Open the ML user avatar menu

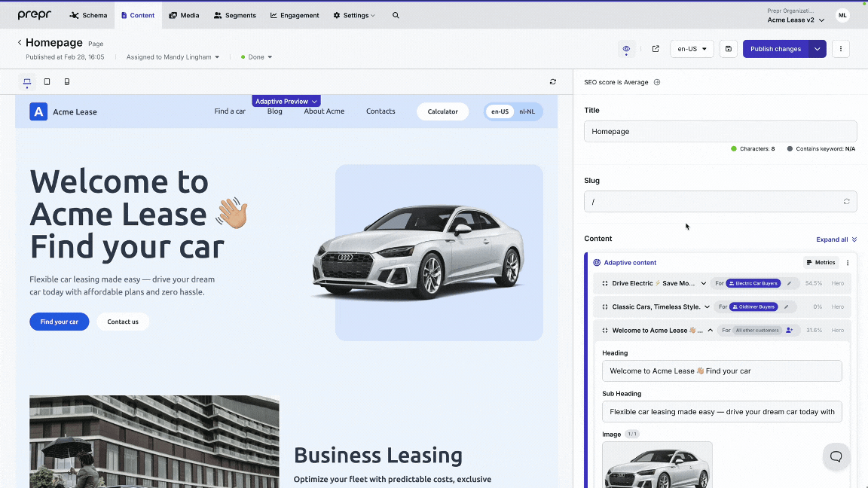click(x=842, y=16)
